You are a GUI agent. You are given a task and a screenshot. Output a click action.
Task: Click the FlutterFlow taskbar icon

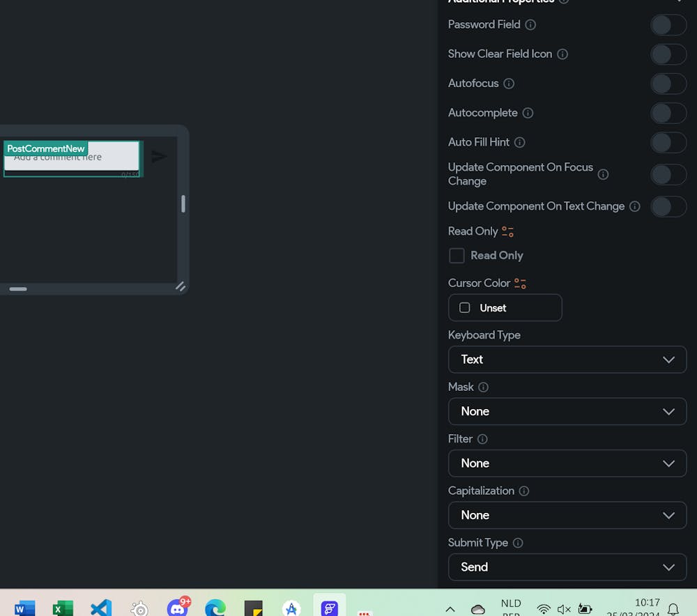[330, 608]
